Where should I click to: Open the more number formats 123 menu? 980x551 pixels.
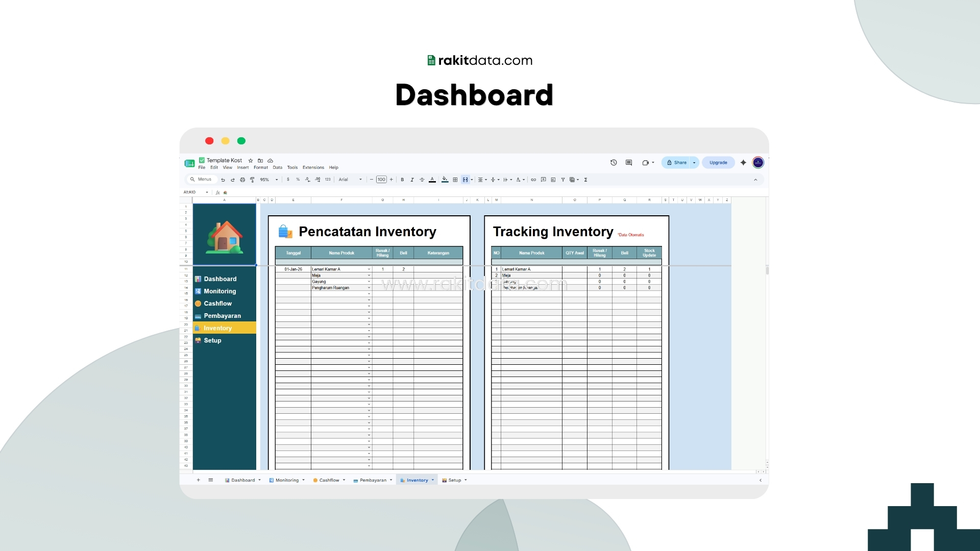[x=328, y=180]
